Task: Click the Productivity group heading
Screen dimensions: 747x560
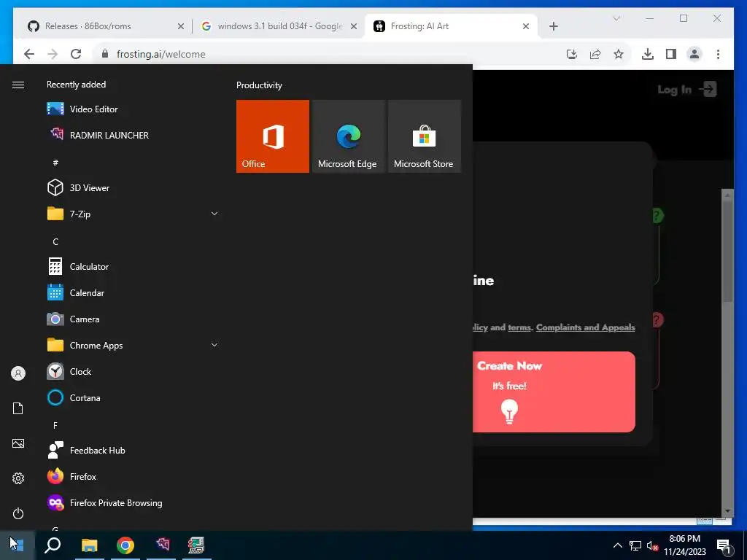Action: [x=259, y=85]
